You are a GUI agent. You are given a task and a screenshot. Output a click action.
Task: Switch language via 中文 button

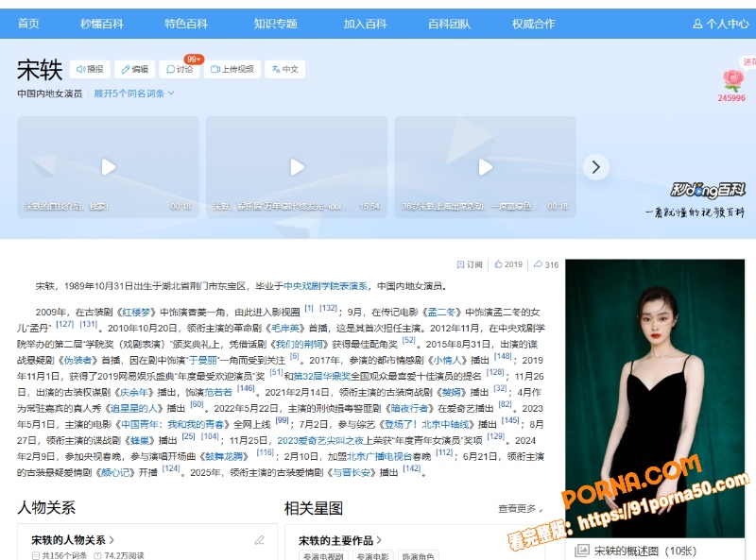coord(285,69)
